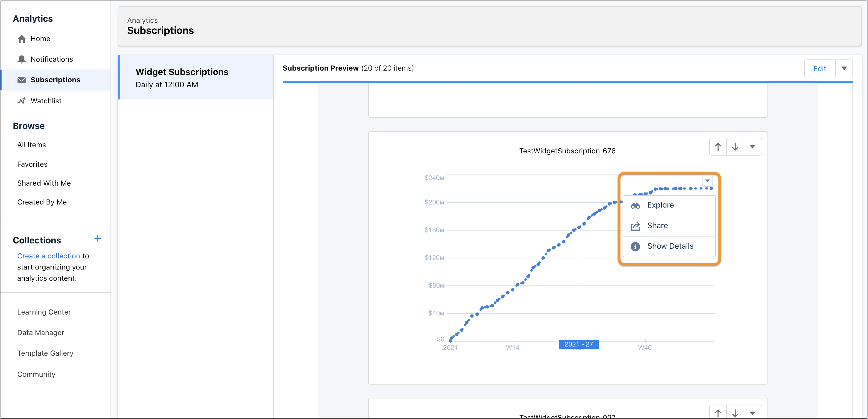Click the $120M axis value

(434, 258)
